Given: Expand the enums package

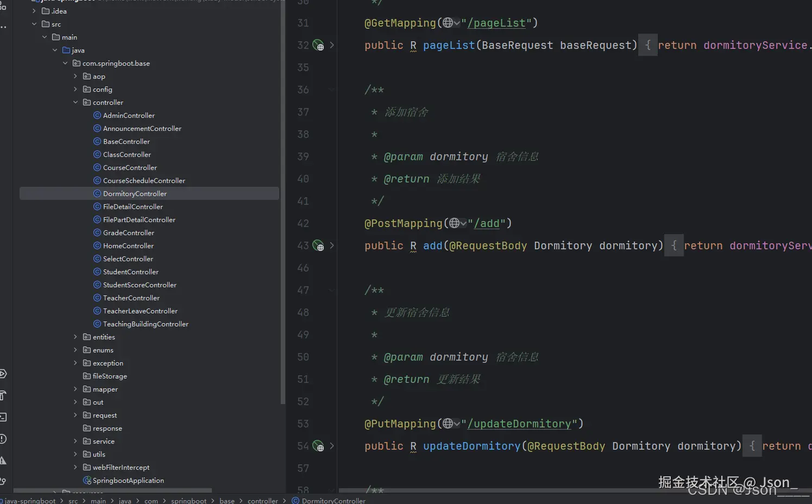Looking at the screenshot, I should tap(75, 350).
